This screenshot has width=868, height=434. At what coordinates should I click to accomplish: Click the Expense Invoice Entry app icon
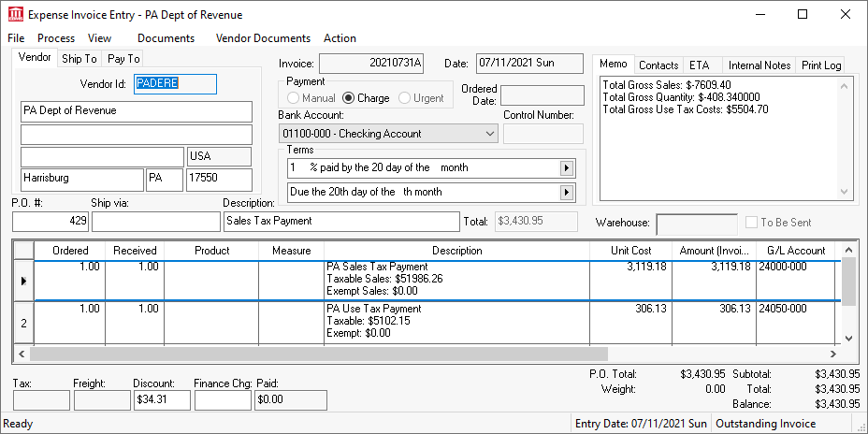point(16,15)
